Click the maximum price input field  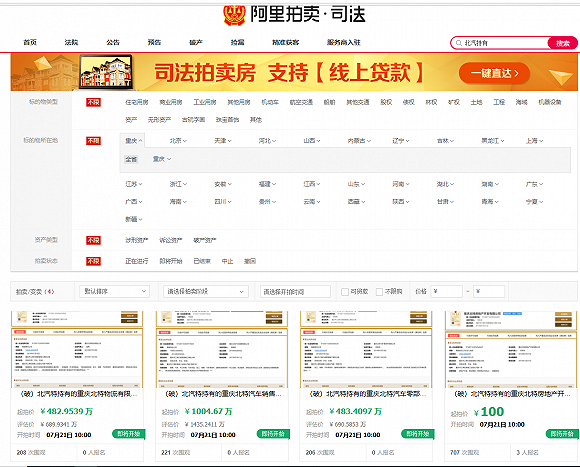pyautogui.click(x=489, y=291)
